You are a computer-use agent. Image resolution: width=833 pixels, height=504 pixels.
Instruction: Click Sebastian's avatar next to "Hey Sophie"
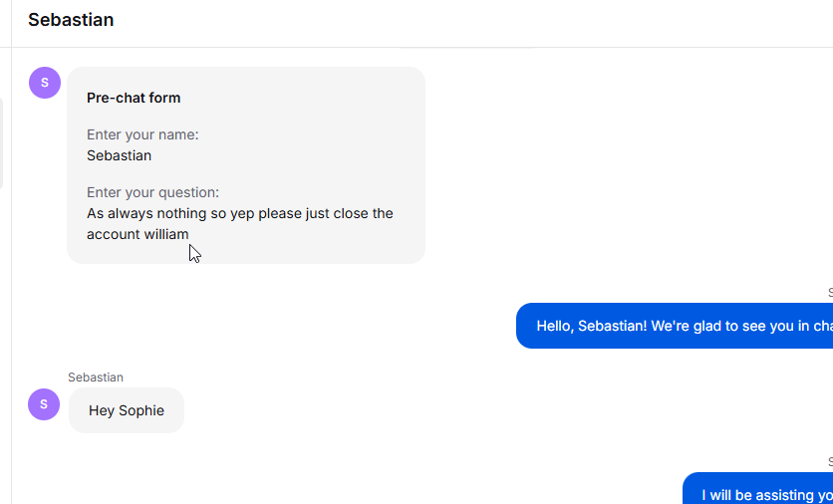[44, 404]
